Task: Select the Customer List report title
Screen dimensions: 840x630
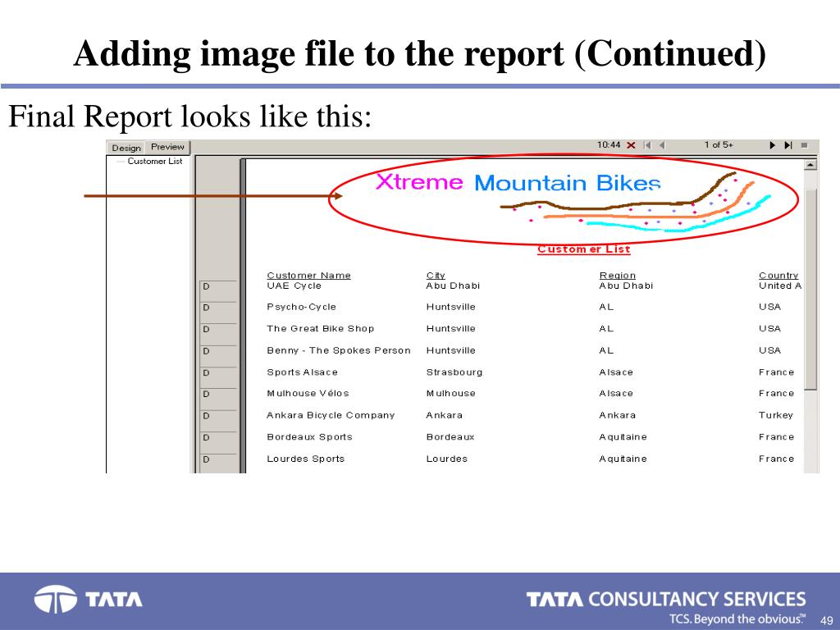Action: point(583,249)
